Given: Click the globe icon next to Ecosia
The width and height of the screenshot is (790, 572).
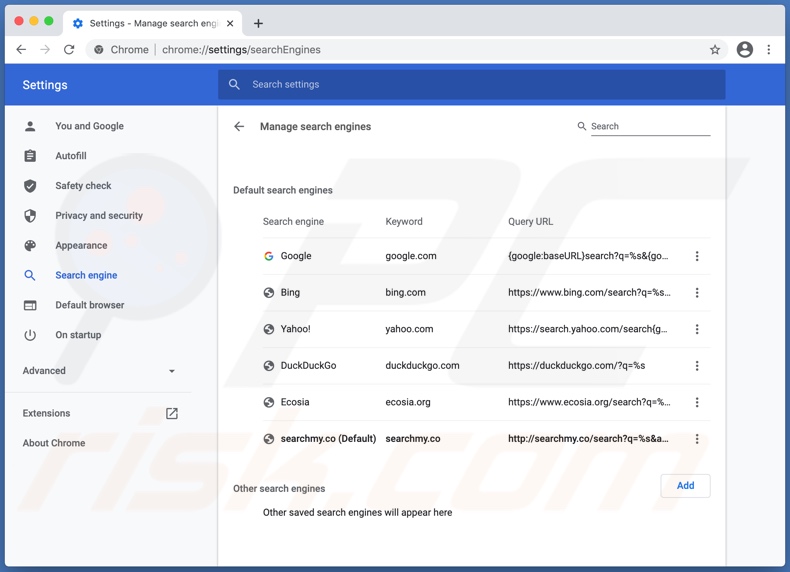Looking at the screenshot, I should point(269,402).
